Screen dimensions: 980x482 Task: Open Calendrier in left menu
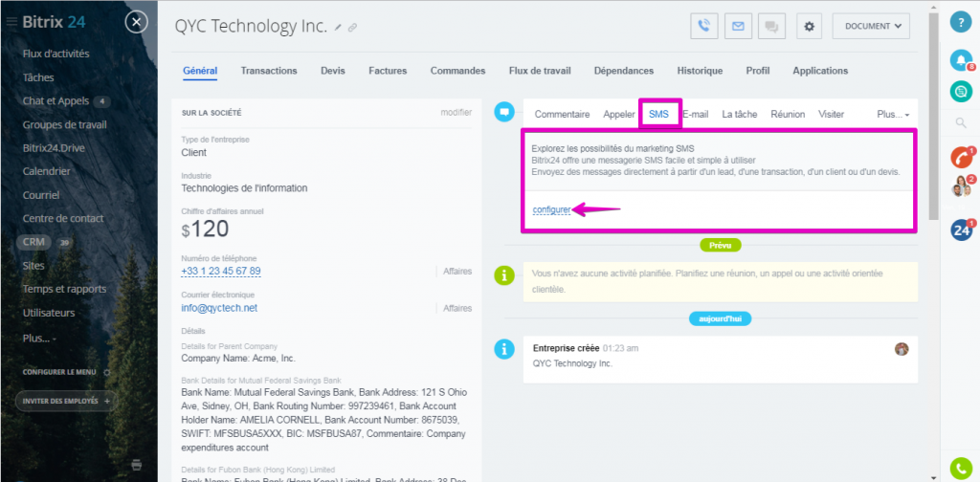tap(46, 172)
